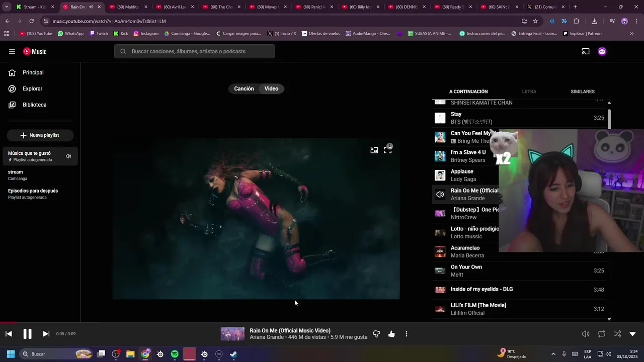Show more bookmarks chevron
The width and height of the screenshot is (644, 362).
pos(632,34)
